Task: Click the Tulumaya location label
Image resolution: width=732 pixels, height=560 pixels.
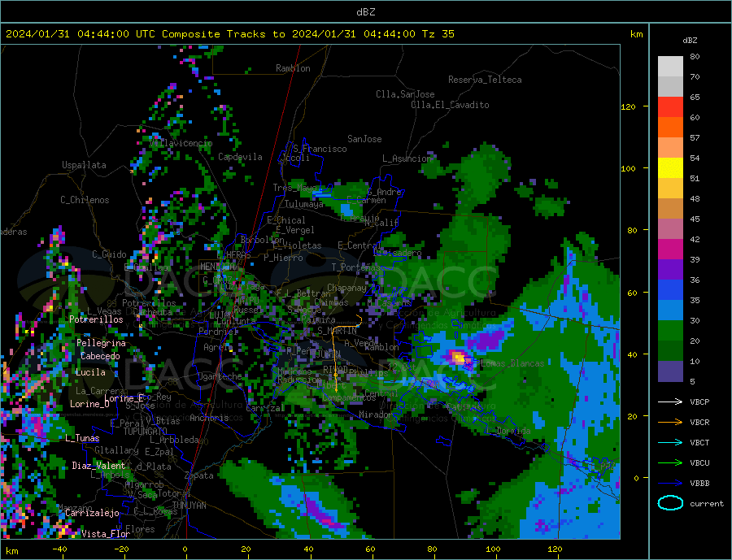Action: 304,204
